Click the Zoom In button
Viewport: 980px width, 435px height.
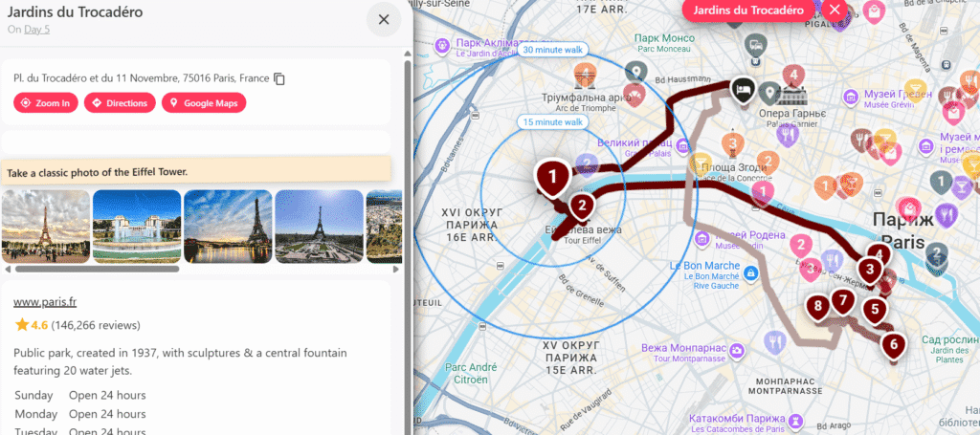coord(46,103)
